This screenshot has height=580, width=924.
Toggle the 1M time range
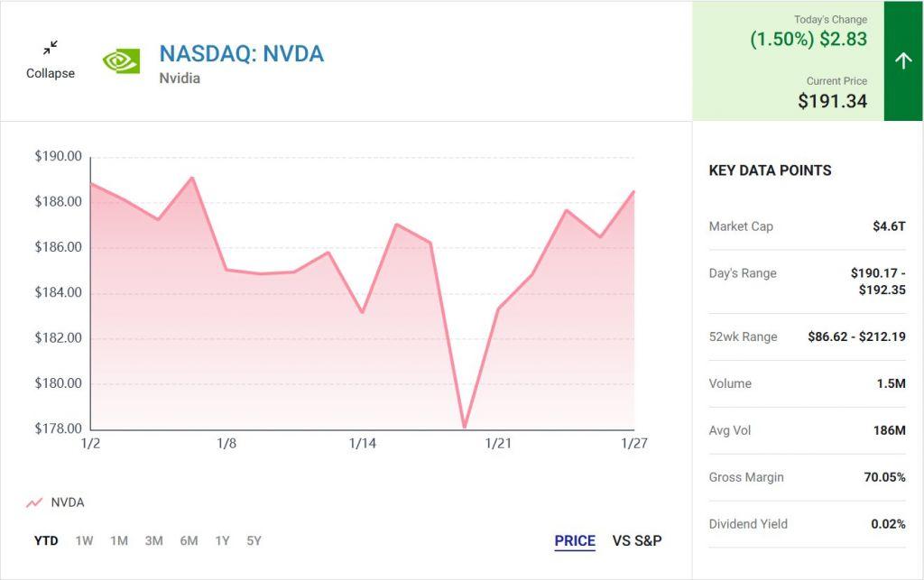(x=117, y=540)
